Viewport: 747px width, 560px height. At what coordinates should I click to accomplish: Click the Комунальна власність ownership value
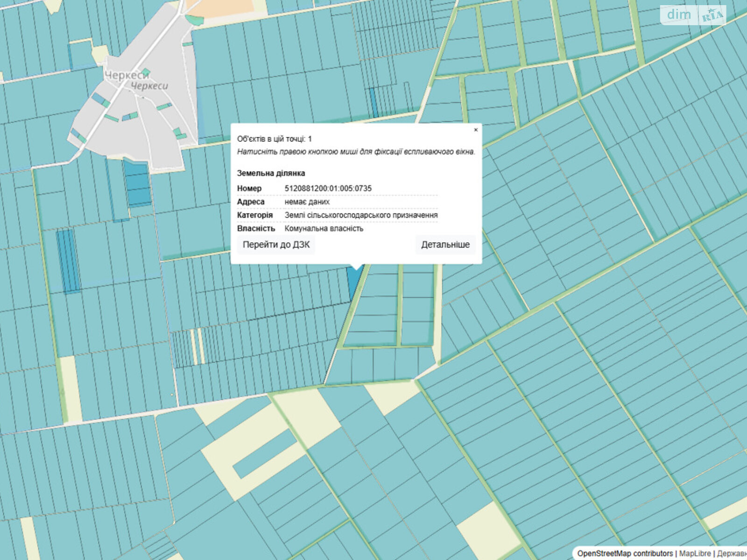point(324,229)
